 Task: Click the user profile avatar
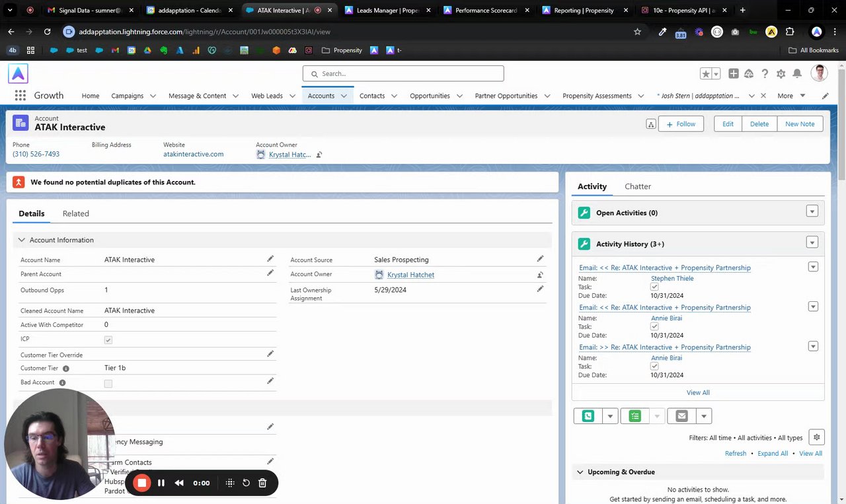point(819,73)
